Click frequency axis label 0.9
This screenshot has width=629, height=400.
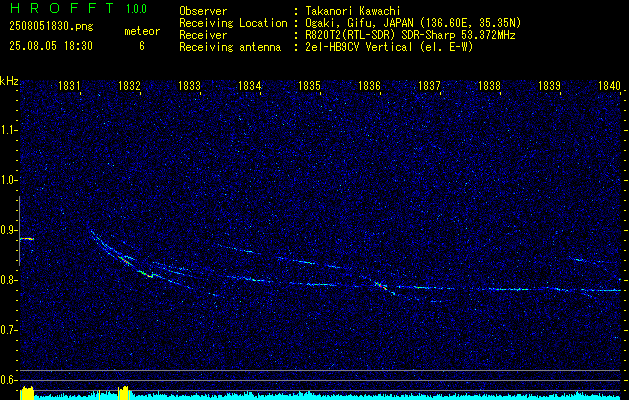[9, 230]
